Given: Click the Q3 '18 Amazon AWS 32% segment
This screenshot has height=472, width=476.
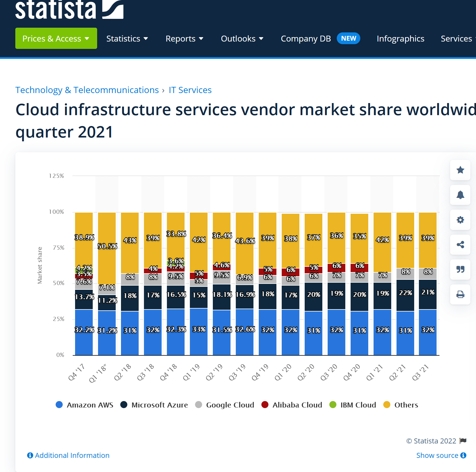Looking at the screenshot, I should click(153, 332).
